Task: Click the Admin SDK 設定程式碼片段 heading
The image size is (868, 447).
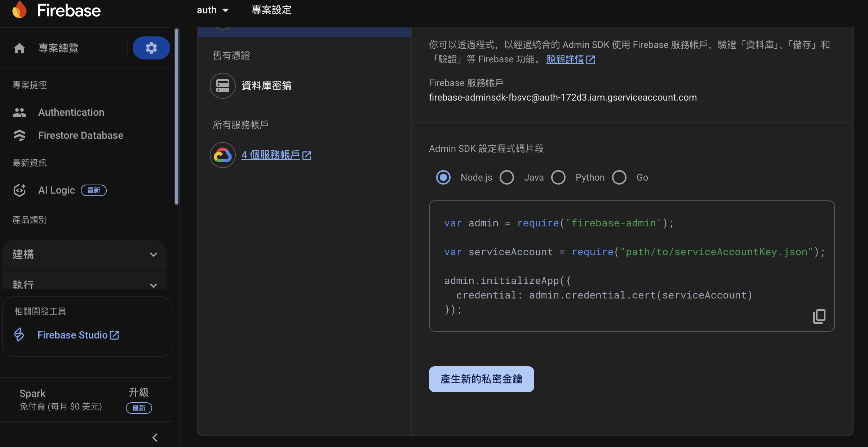Action: 486,149
